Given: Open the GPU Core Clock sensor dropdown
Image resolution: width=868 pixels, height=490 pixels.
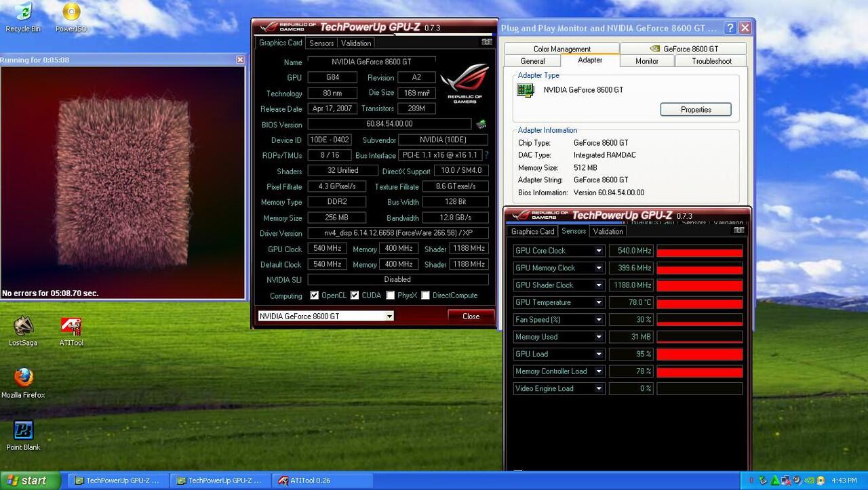Looking at the screenshot, I should click(x=599, y=251).
